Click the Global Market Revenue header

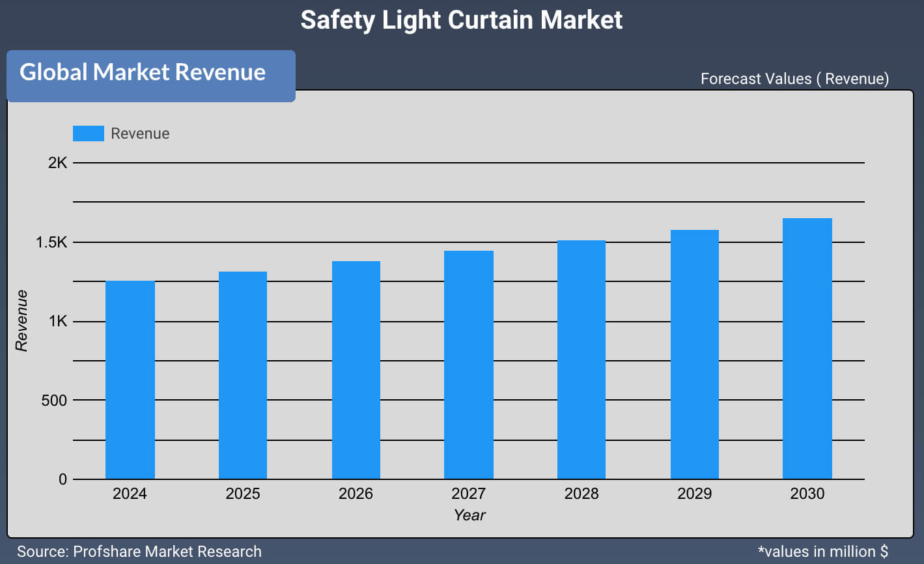[151, 76]
